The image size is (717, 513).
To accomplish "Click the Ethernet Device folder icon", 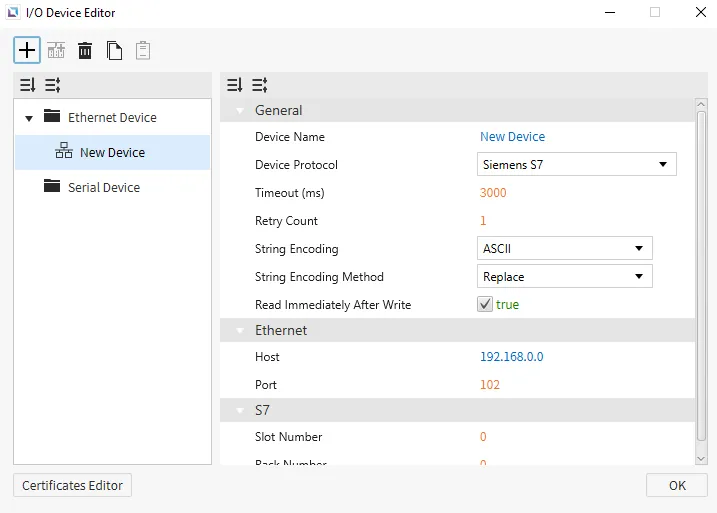I will pos(52,116).
